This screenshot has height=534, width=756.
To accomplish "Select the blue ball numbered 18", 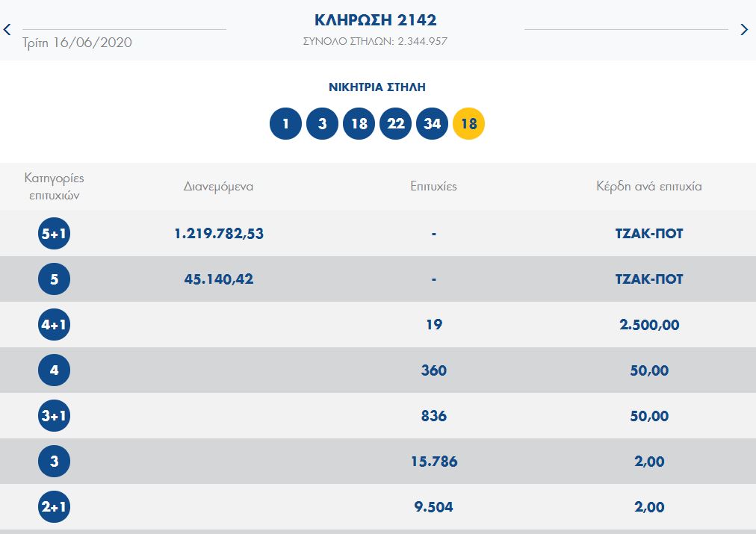I will pyautogui.click(x=359, y=123).
